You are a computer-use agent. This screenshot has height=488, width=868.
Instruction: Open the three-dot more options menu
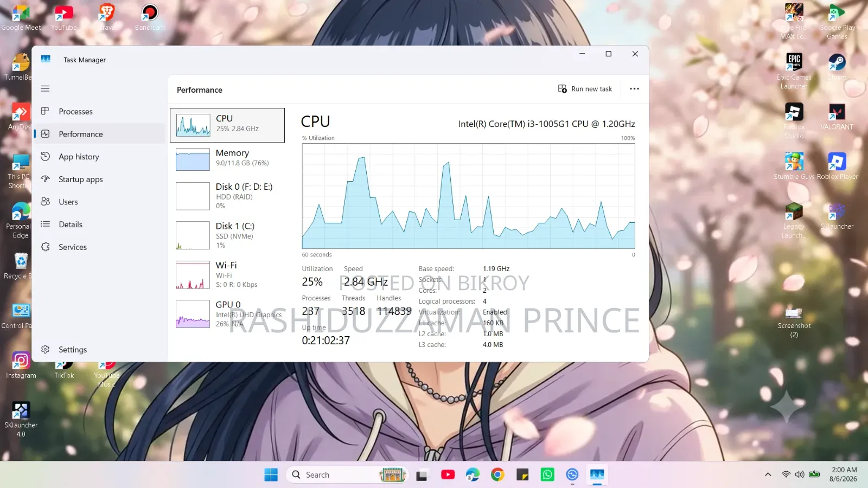[x=634, y=89]
